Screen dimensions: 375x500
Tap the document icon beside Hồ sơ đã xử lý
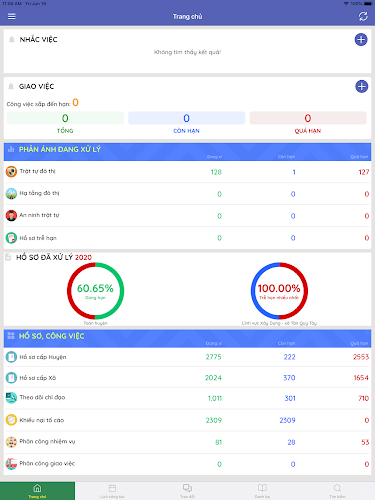pos(8,257)
